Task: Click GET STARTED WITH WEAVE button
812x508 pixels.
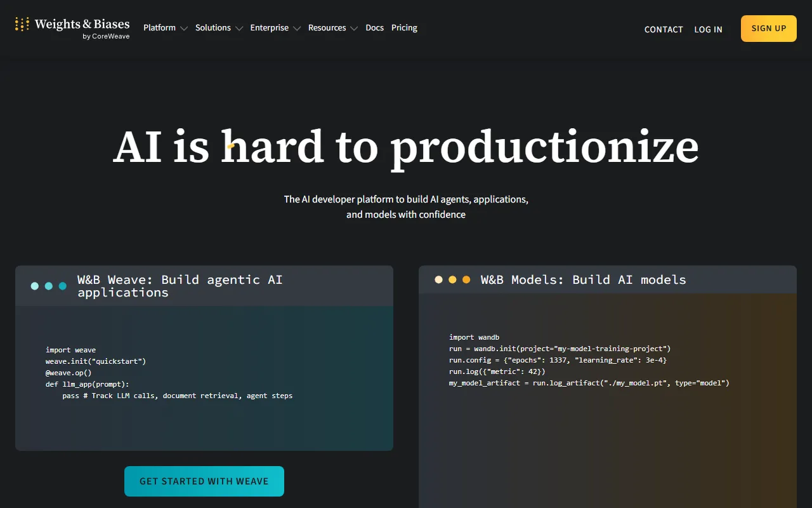Action: (x=204, y=481)
